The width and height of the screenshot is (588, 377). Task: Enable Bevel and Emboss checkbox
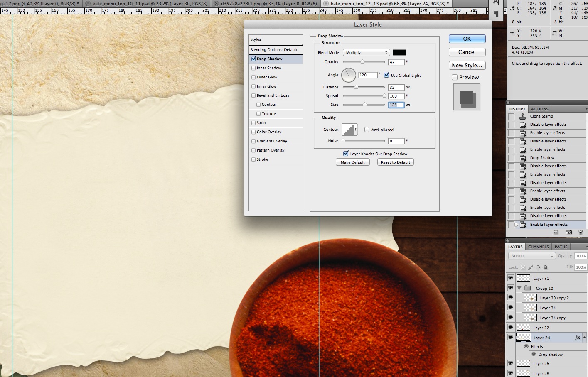click(x=253, y=95)
